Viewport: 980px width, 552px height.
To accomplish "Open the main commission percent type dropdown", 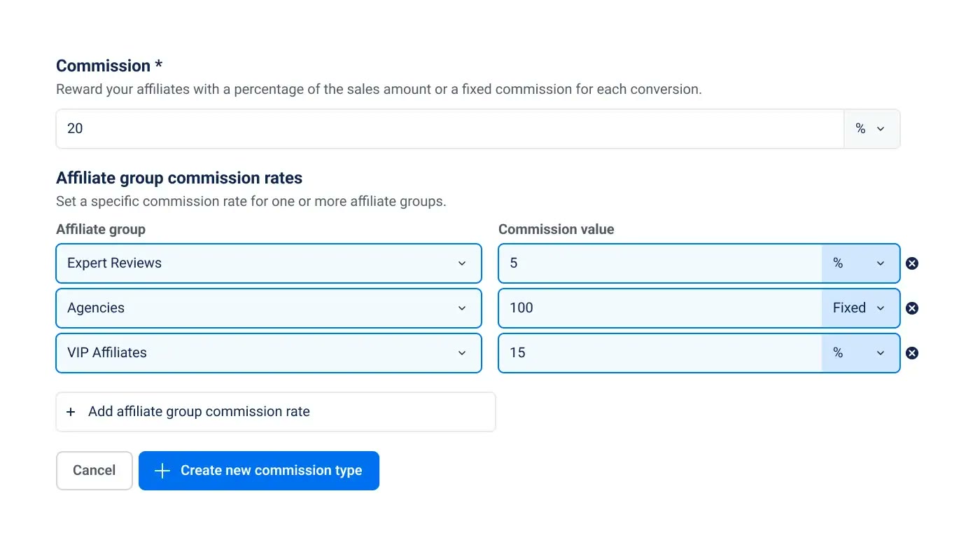I will 871,129.
